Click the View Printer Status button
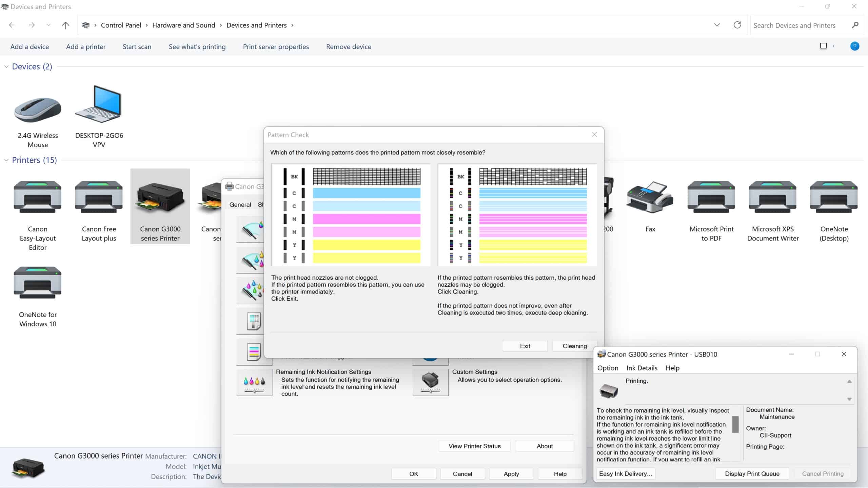Viewport: 868px width, 488px height. point(474,446)
